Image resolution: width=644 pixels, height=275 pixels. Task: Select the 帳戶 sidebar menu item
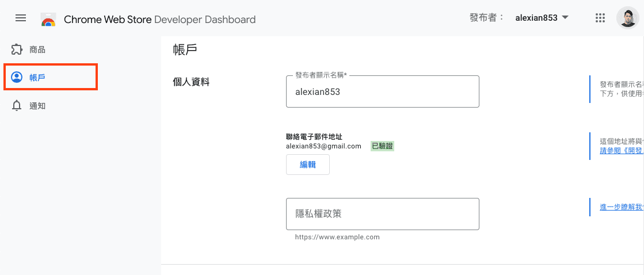[37, 77]
